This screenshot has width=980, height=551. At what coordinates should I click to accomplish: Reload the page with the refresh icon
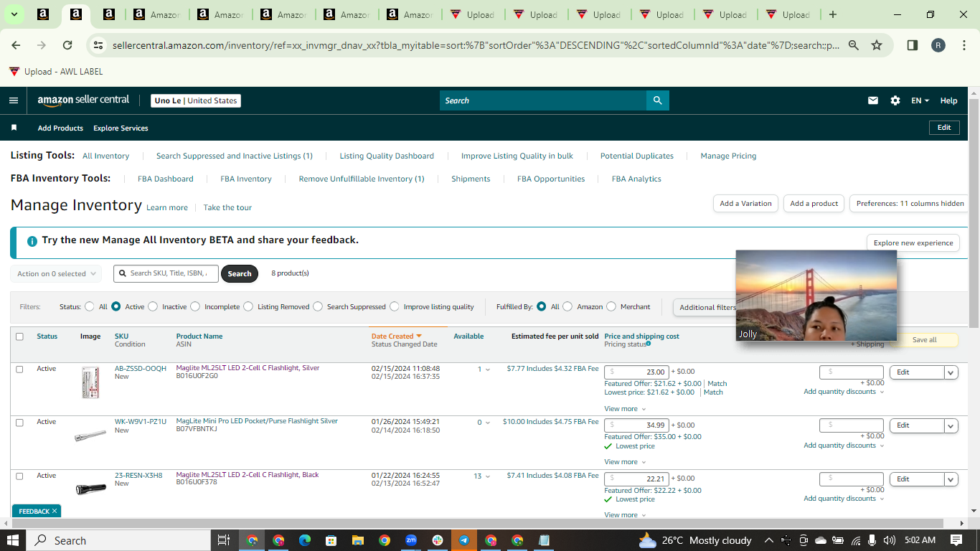coord(67,45)
